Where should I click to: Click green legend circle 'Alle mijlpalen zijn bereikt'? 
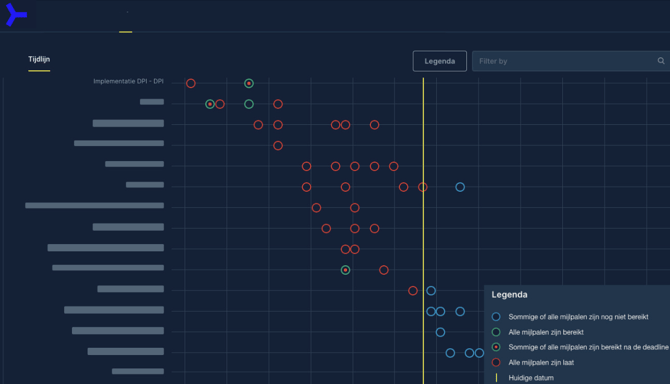(496, 332)
